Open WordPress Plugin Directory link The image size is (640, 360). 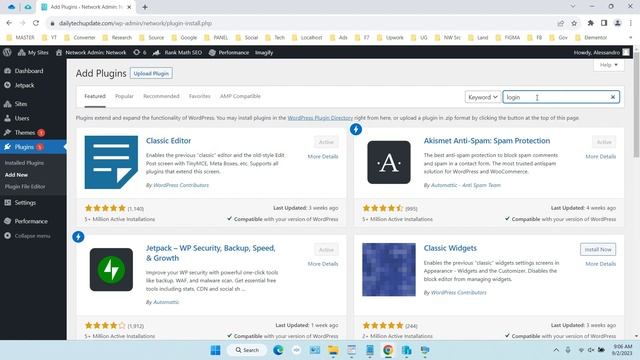tap(320, 118)
